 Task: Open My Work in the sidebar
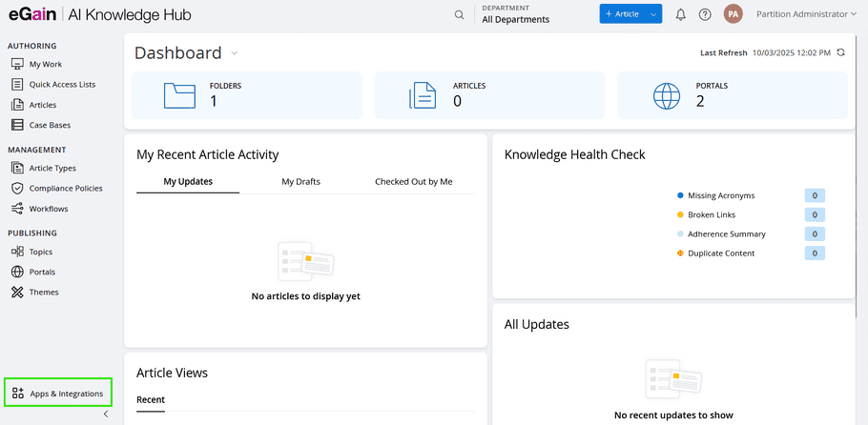(45, 65)
